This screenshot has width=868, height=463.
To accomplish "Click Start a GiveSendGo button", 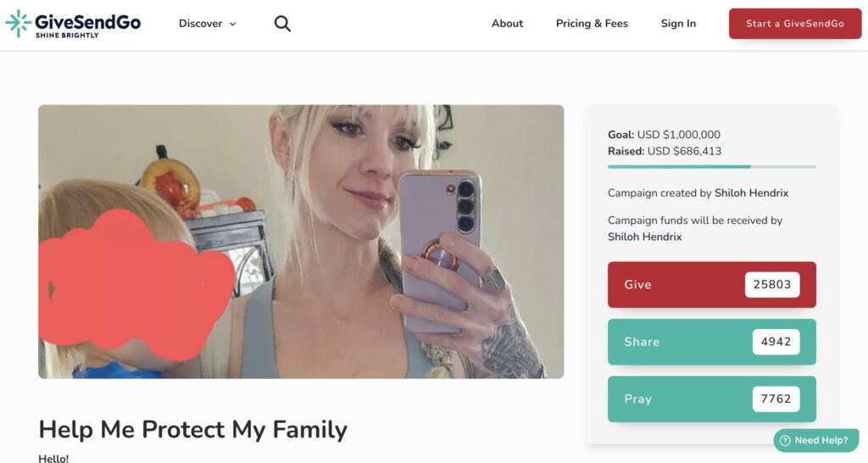I will click(x=795, y=23).
